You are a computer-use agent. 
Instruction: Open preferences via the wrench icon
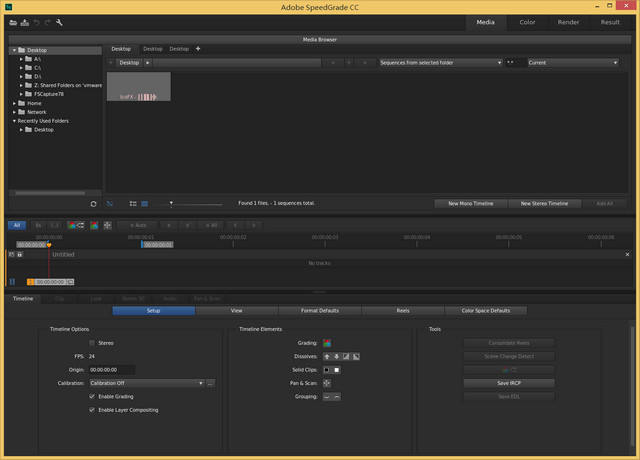click(60, 22)
